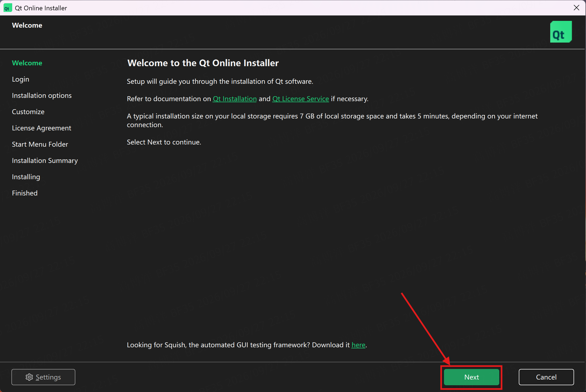This screenshot has height=392, width=586.
Task: Close the Qt Online Installer window
Action: coord(577,8)
